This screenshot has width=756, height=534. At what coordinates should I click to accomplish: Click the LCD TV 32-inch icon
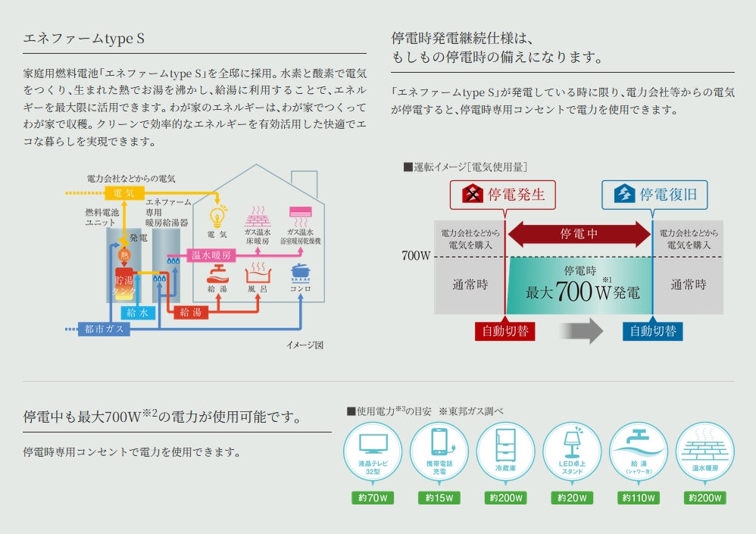coord(373,451)
